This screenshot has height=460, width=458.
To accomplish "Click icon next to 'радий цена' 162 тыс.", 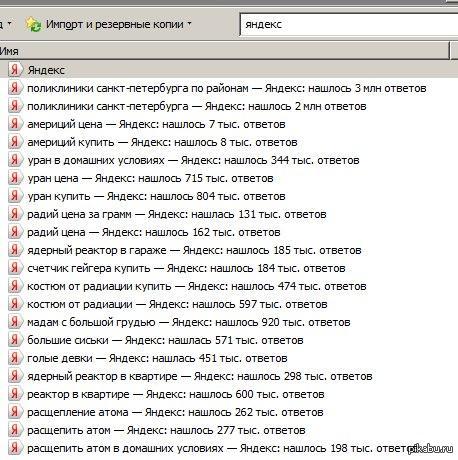I will [15, 232].
